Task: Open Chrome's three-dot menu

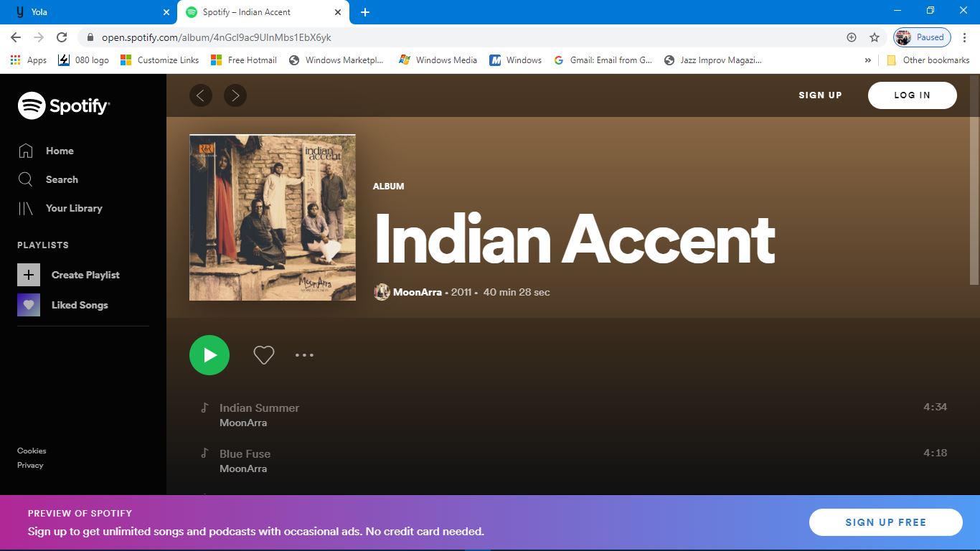Action: pyautogui.click(x=965, y=37)
